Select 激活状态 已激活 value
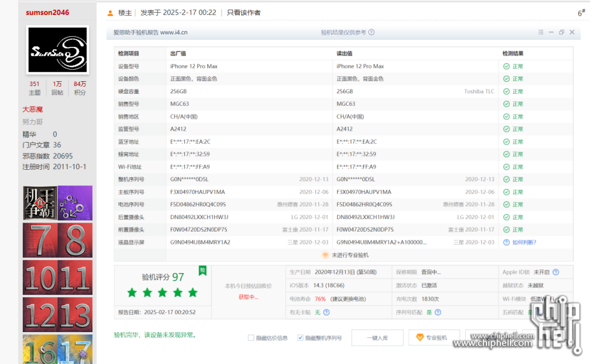 tap(429, 285)
